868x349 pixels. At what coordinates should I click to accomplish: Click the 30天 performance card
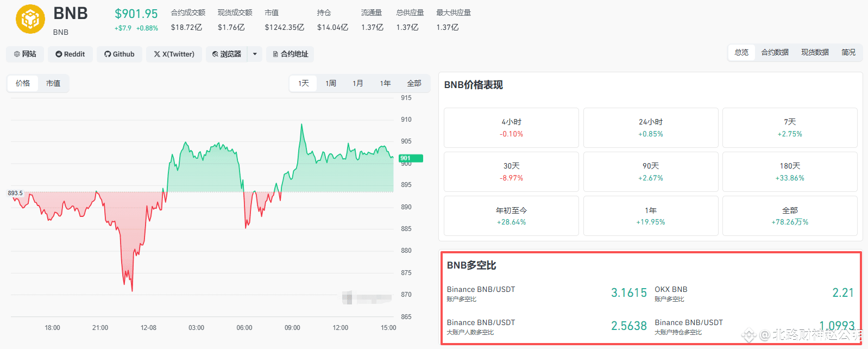(x=511, y=172)
